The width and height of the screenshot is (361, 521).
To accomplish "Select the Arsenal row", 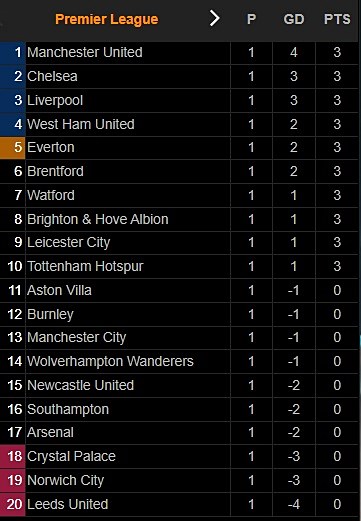I will (179, 432).
